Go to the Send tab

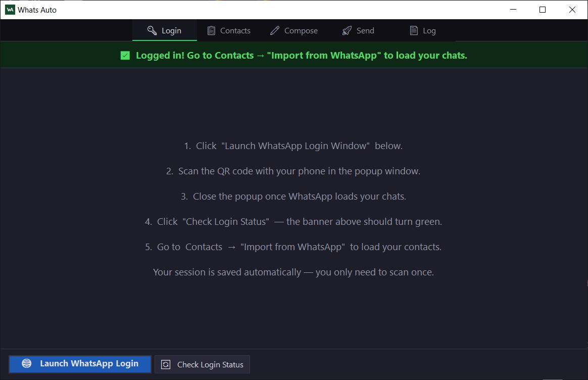coord(358,30)
